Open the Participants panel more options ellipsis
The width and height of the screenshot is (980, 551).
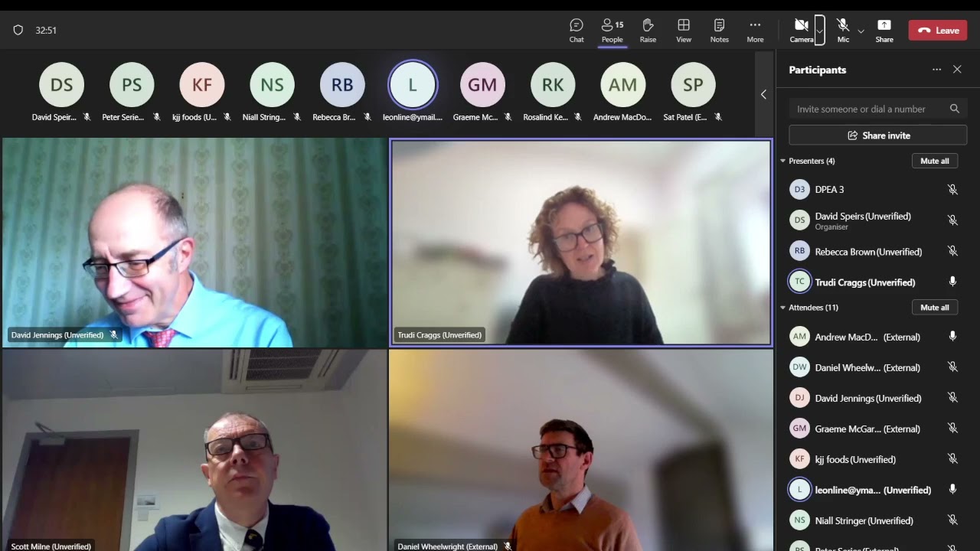click(936, 70)
